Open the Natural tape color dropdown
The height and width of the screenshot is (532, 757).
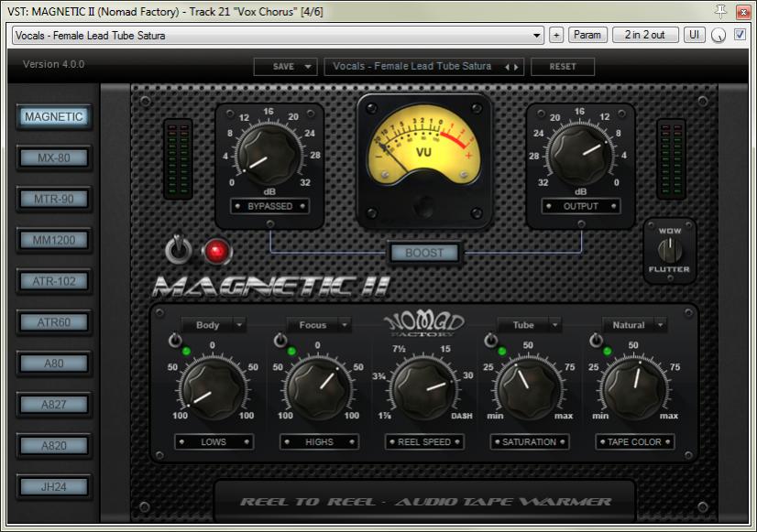pyautogui.click(x=634, y=325)
